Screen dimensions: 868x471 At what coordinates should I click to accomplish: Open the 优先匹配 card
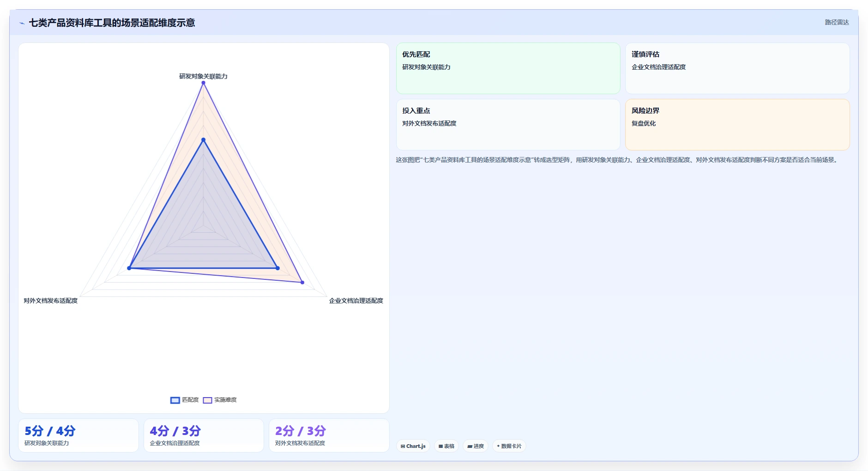tap(508, 68)
